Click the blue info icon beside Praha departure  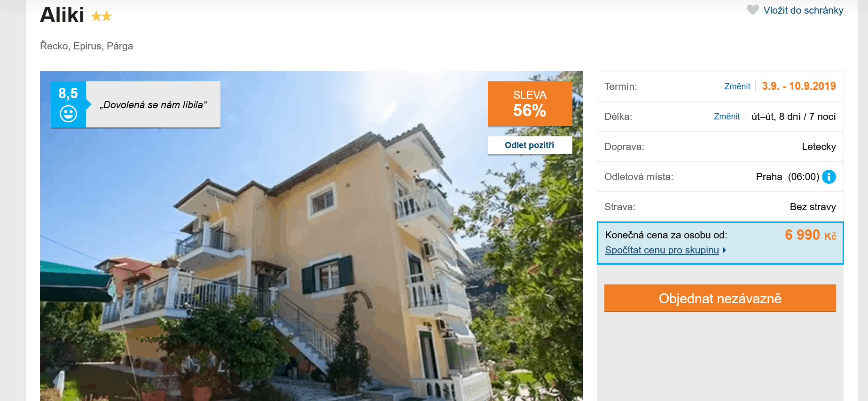click(x=829, y=177)
